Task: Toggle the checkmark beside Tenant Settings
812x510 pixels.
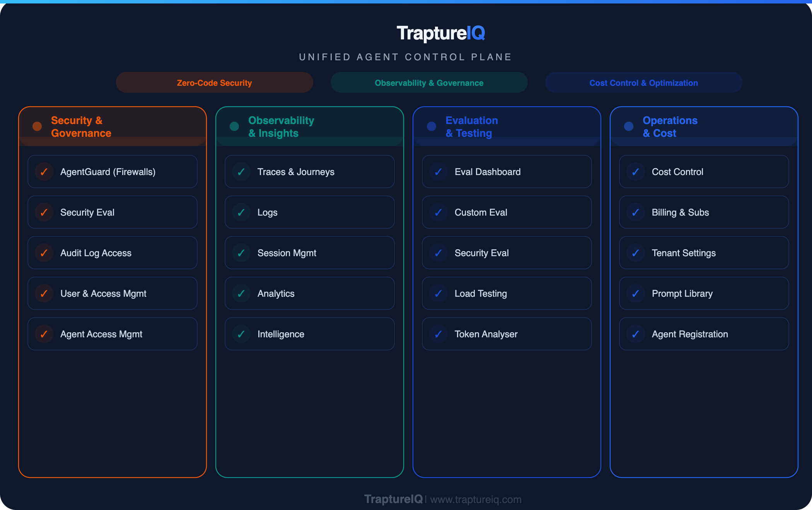Action: click(x=636, y=253)
